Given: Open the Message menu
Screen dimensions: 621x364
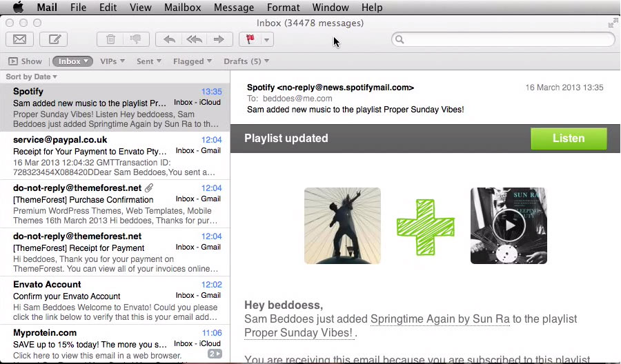Looking at the screenshot, I should point(234,7).
